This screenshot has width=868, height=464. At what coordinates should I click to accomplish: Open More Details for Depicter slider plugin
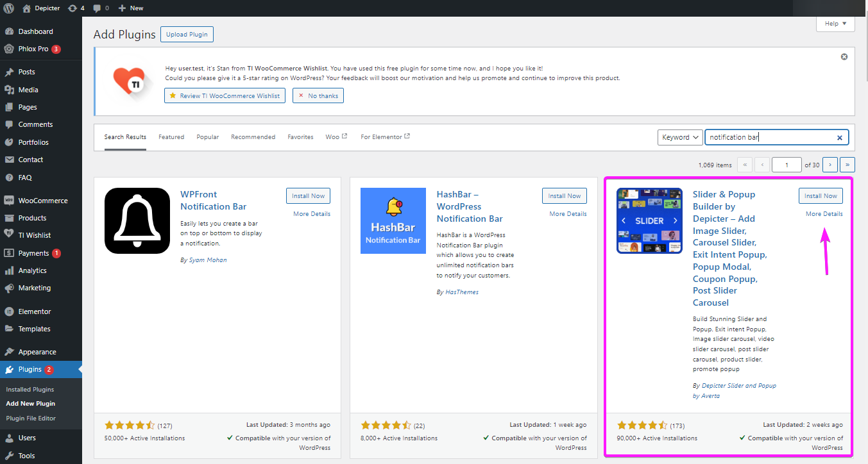click(824, 214)
